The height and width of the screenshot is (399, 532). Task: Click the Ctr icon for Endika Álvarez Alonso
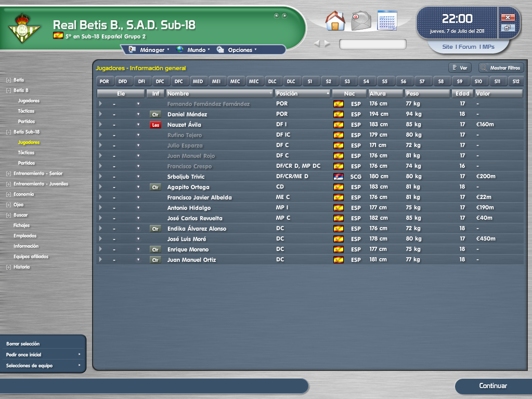pos(155,229)
